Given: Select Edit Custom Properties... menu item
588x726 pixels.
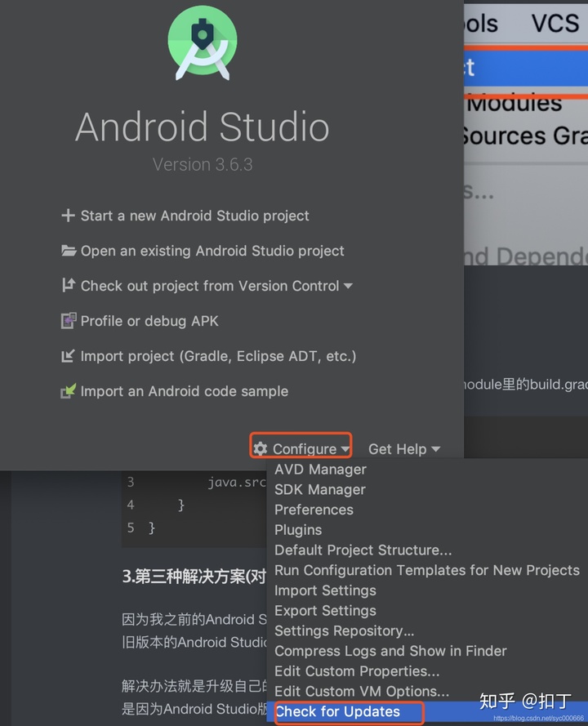Looking at the screenshot, I should [357, 671].
